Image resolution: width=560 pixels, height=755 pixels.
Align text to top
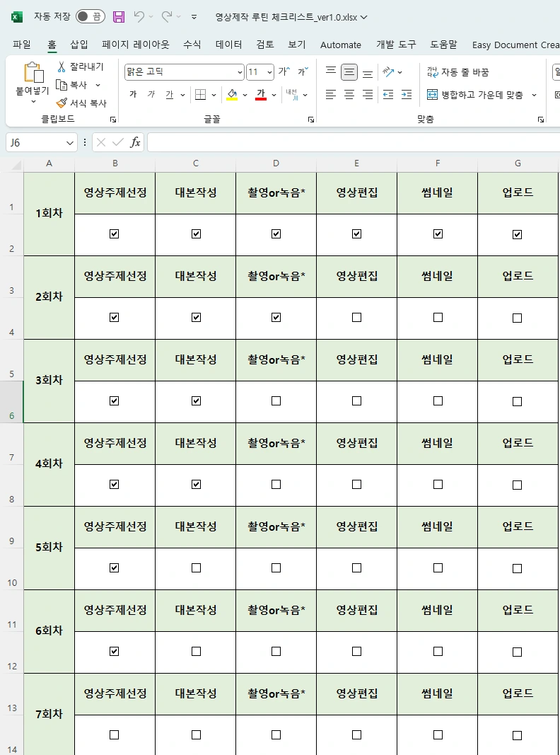click(330, 71)
